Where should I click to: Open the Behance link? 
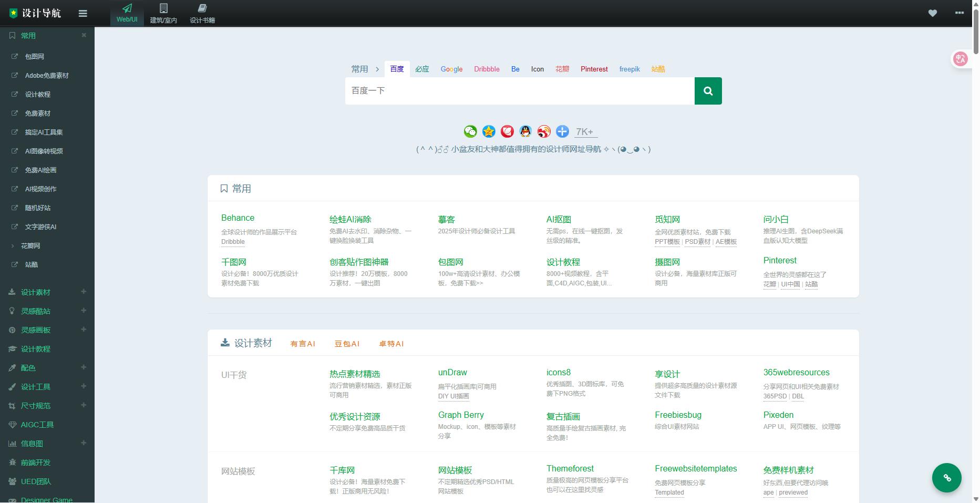[238, 218]
